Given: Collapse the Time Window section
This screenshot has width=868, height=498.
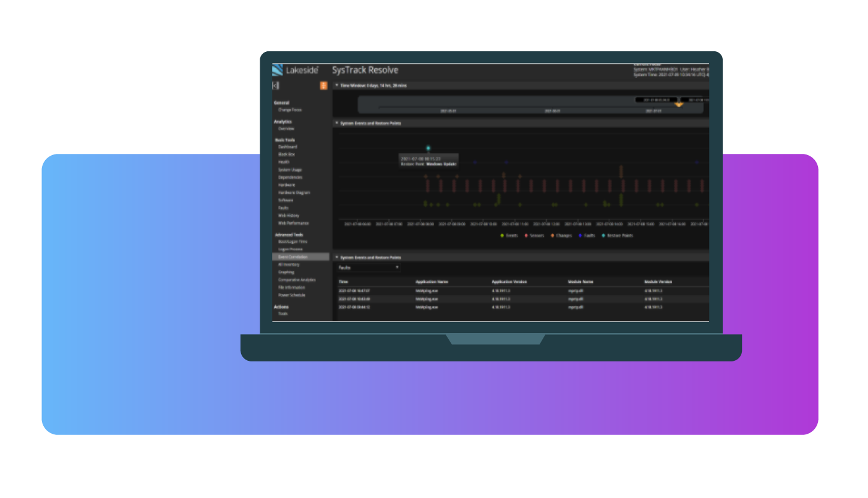Looking at the screenshot, I should (x=336, y=85).
